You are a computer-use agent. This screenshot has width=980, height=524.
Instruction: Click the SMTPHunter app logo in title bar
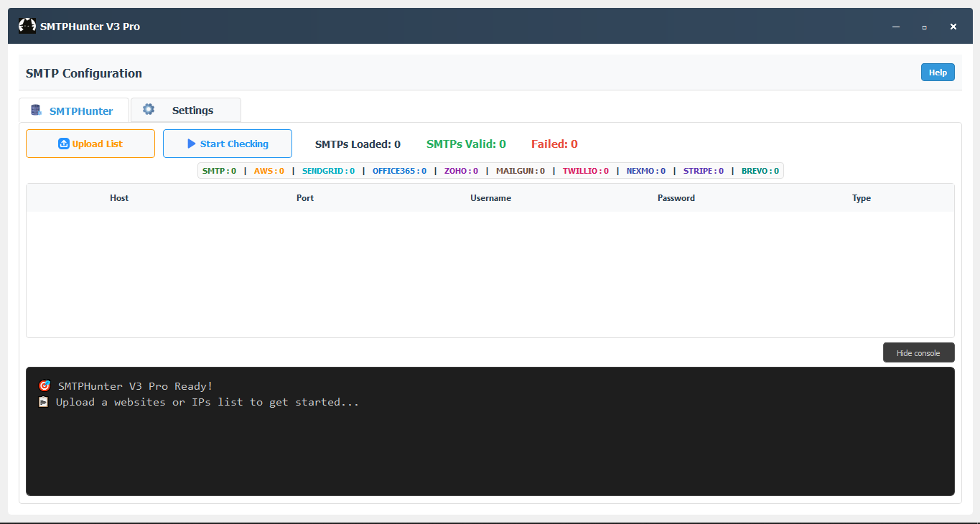(x=27, y=27)
